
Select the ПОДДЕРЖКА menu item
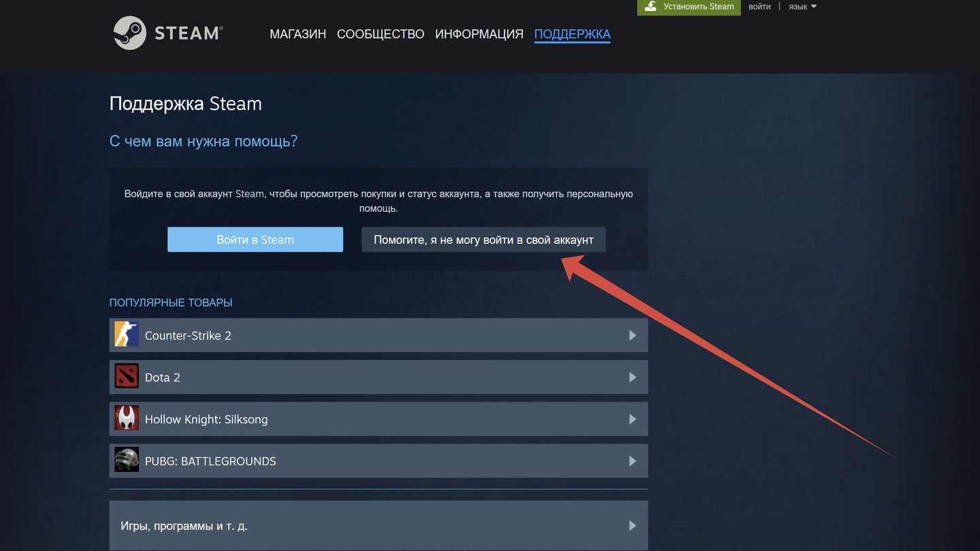coord(572,34)
